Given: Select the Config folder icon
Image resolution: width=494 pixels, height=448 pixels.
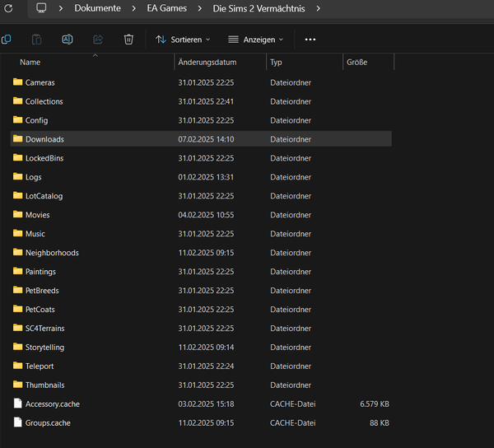Looking at the screenshot, I should coord(17,120).
